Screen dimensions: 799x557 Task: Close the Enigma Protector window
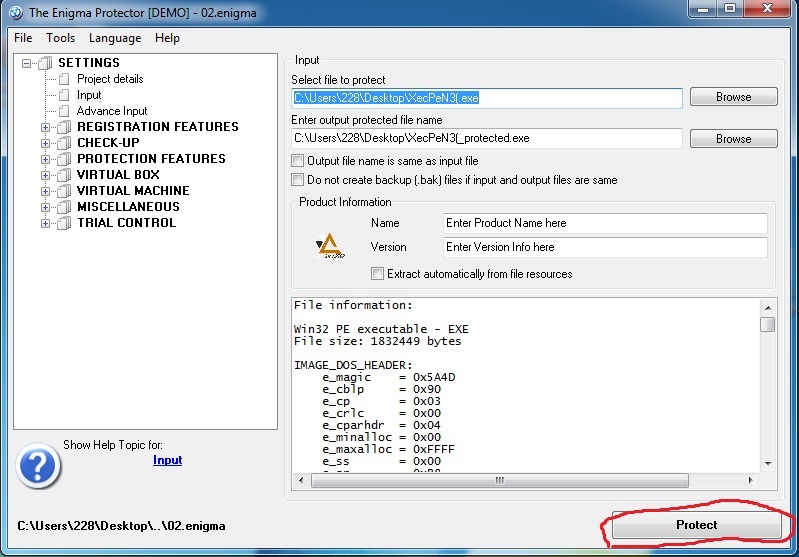click(767, 9)
